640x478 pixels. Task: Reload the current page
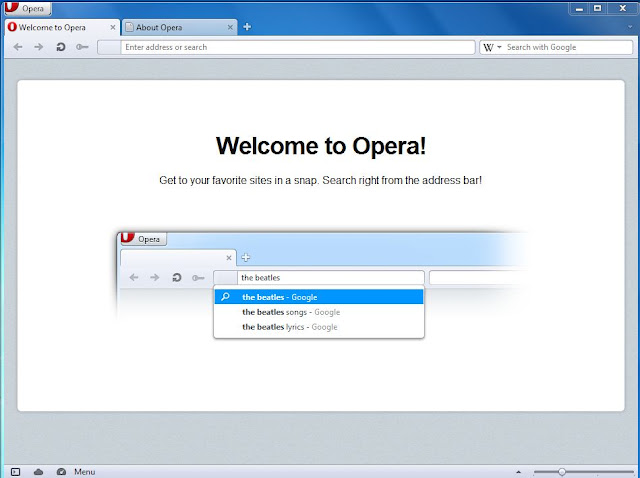point(61,47)
